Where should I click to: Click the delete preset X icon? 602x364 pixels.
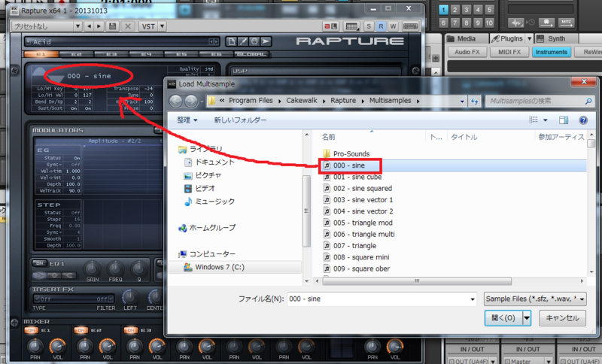128,26
